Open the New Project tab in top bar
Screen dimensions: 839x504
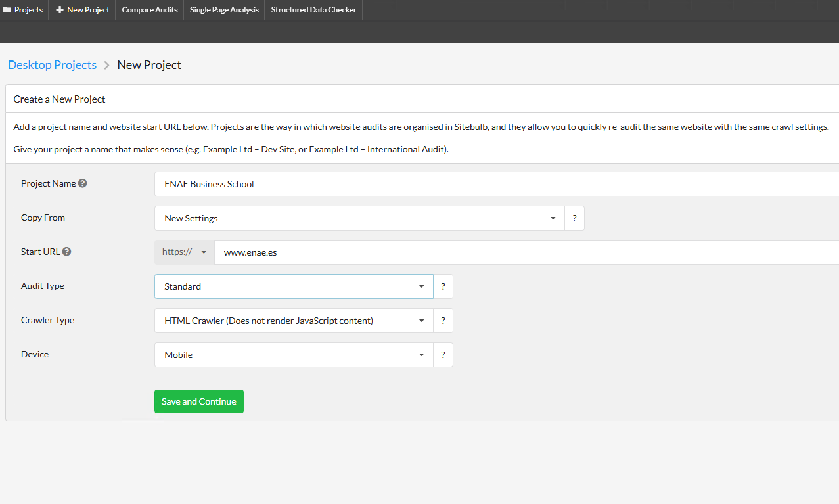(82, 10)
